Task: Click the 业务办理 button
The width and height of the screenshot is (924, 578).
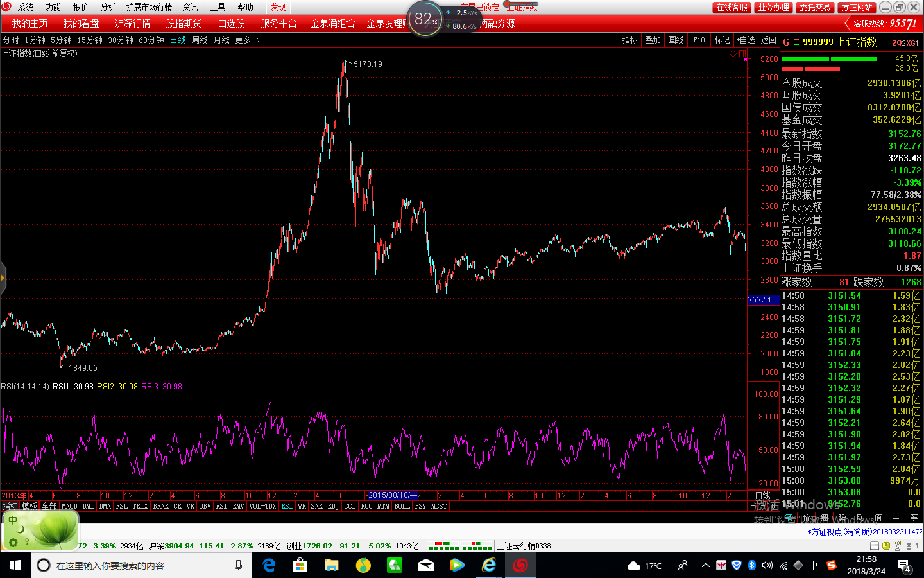Action: [x=774, y=7]
